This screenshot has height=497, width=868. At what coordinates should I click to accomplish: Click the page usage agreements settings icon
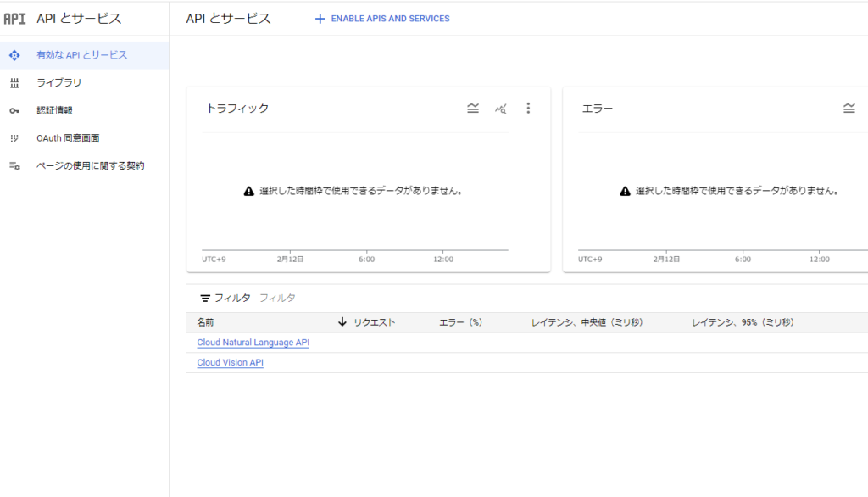(x=14, y=165)
